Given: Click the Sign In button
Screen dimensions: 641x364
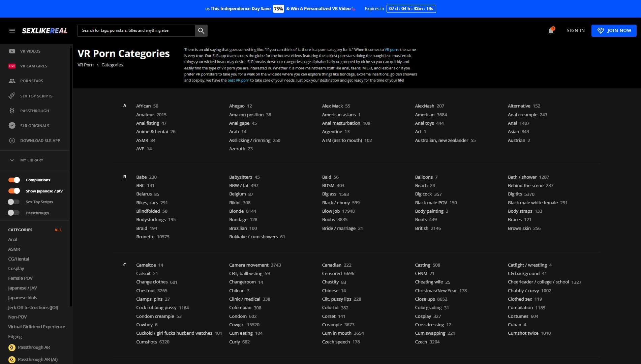Looking at the screenshot, I should coord(575,31).
